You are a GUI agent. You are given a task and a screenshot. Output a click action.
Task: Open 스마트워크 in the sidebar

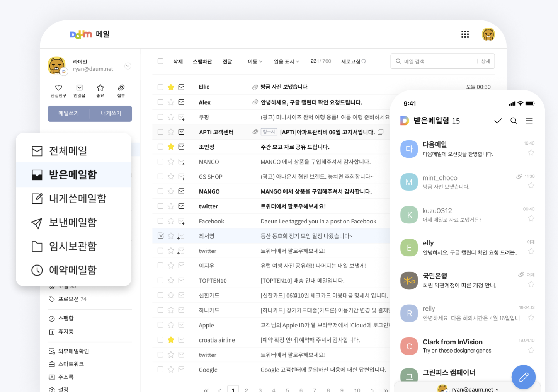[66, 364]
